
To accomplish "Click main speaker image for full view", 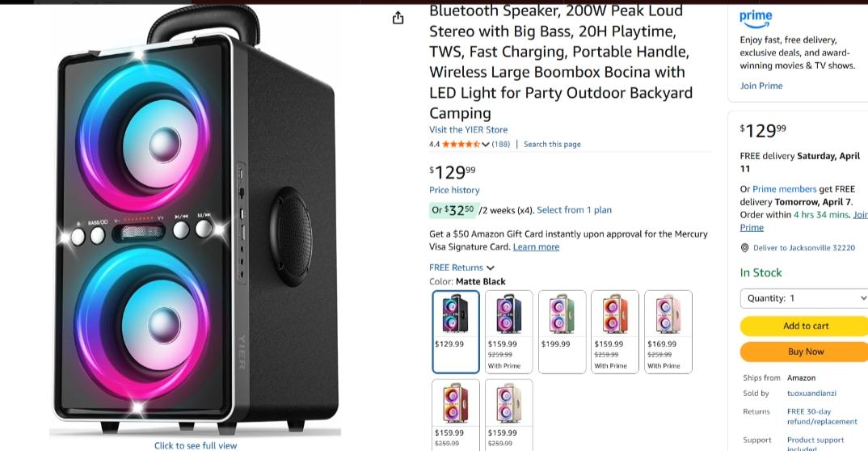I will (x=196, y=222).
